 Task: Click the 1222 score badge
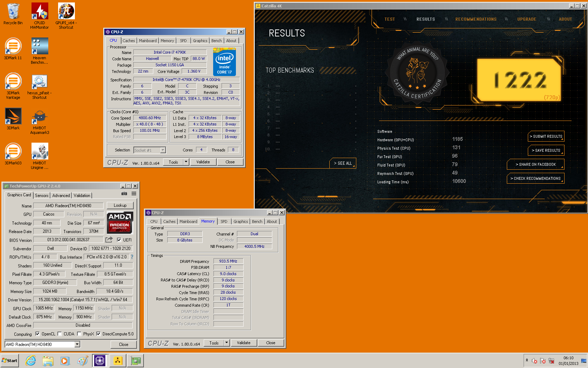[x=519, y=80]
